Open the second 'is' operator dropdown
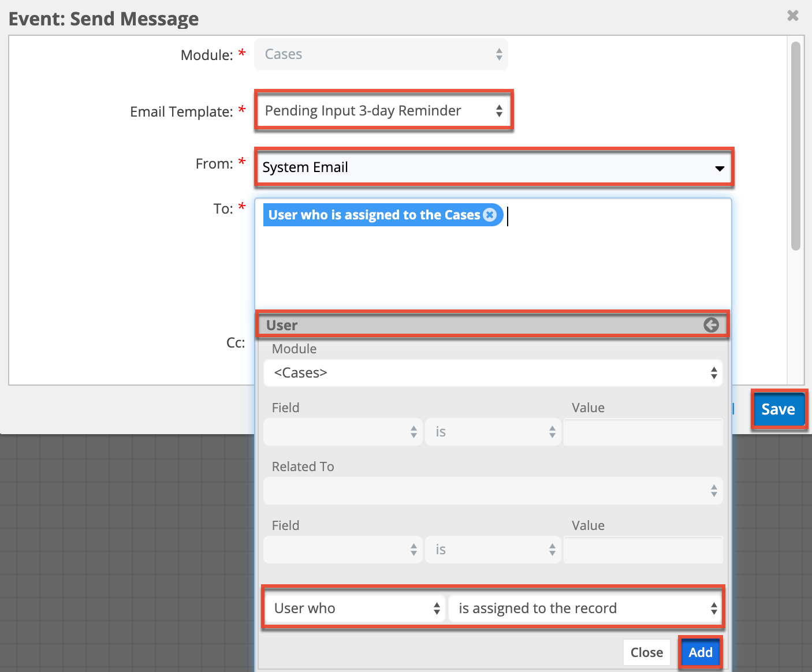The width and height of the screenshot is (812, 672). tap(493, 550)
